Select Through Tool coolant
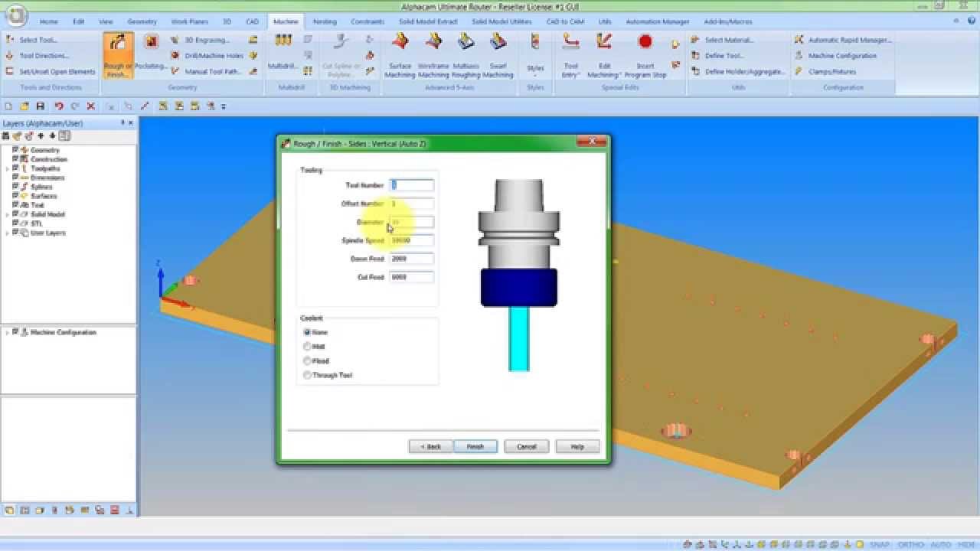980x551 pixels. [x=307, y=375]
